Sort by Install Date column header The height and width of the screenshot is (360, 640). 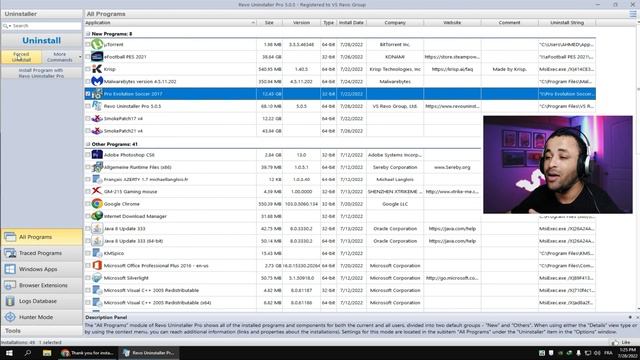click(351, 23)
